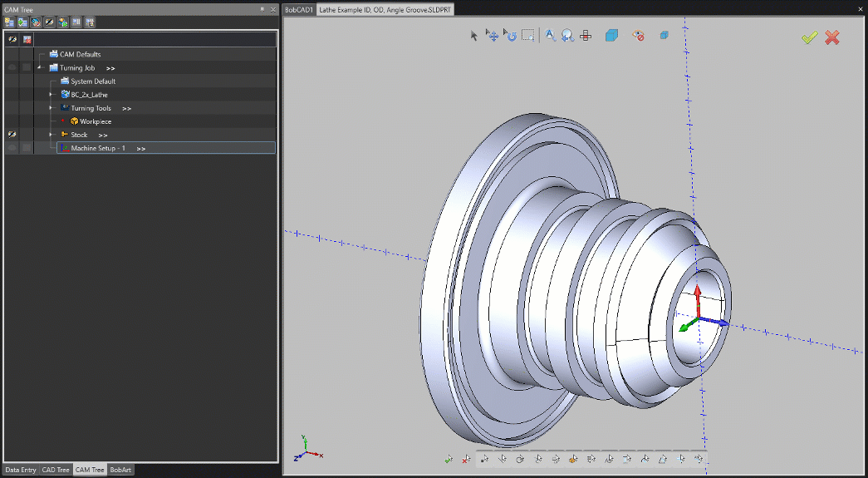Viewport: 868px width, 478px height.
Task: Pin the CAM Tree panel
Action: (x=262, y=9)
